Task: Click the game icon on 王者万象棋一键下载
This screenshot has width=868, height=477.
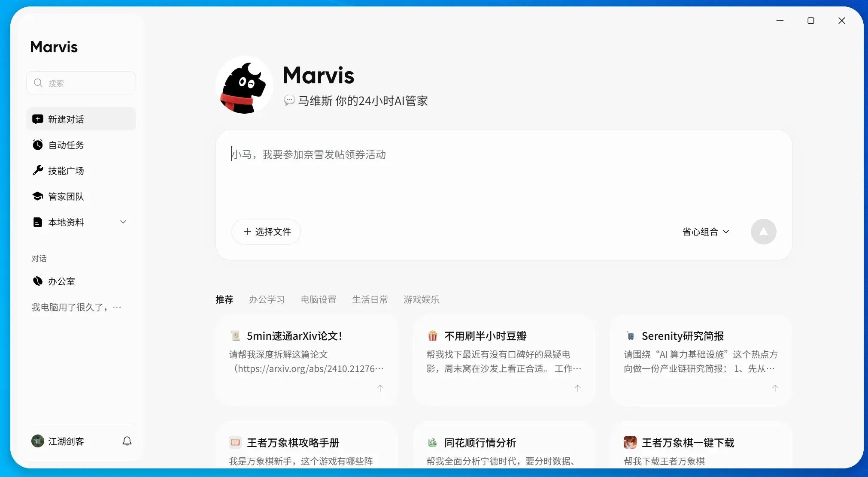Action: click(x=630, y=442)
